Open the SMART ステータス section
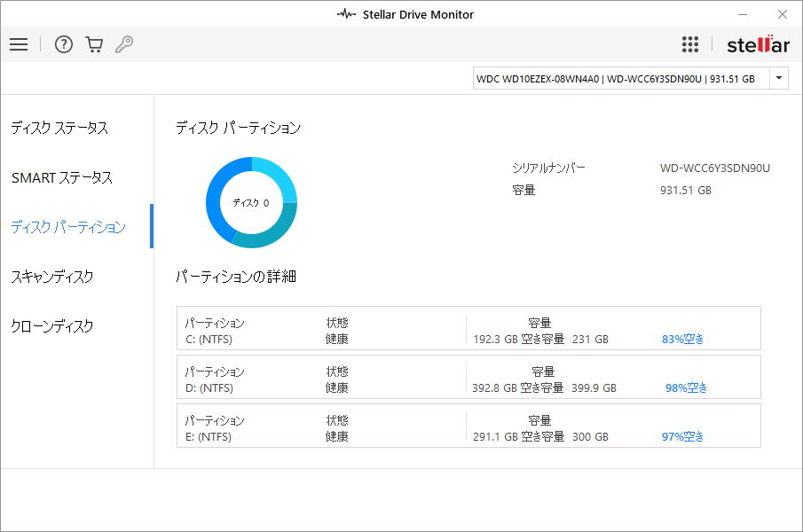Screen dimensions: 803x532 tap(62, 178)
